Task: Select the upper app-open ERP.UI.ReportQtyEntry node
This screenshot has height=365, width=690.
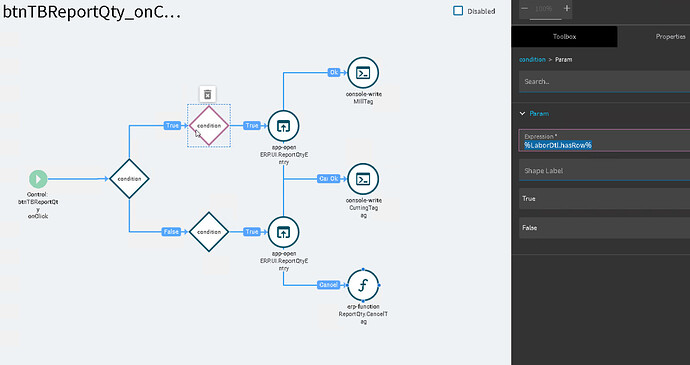Action: pos(283,126)
